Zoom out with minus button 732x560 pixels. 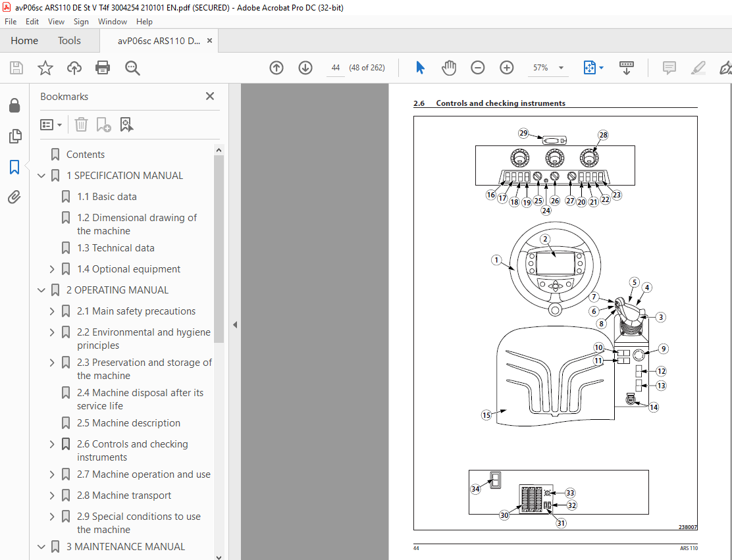coord(477,68)
